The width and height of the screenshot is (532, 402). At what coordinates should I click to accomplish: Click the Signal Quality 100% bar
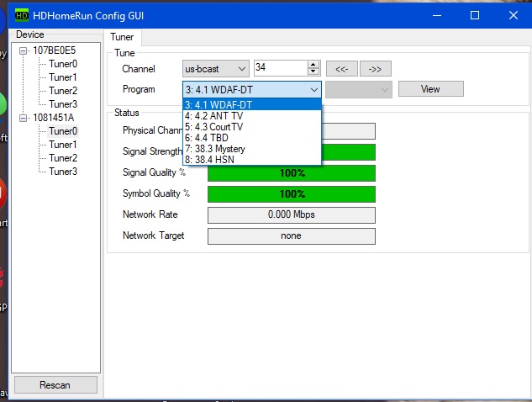point(292,173)
